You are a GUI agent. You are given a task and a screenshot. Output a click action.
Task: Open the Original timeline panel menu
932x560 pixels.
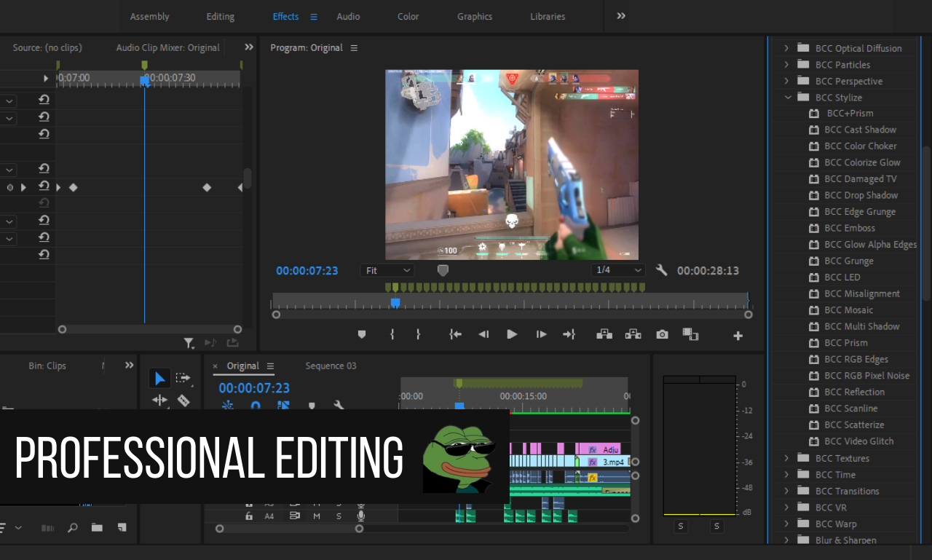pyautogui.click(x=270, y=366)
